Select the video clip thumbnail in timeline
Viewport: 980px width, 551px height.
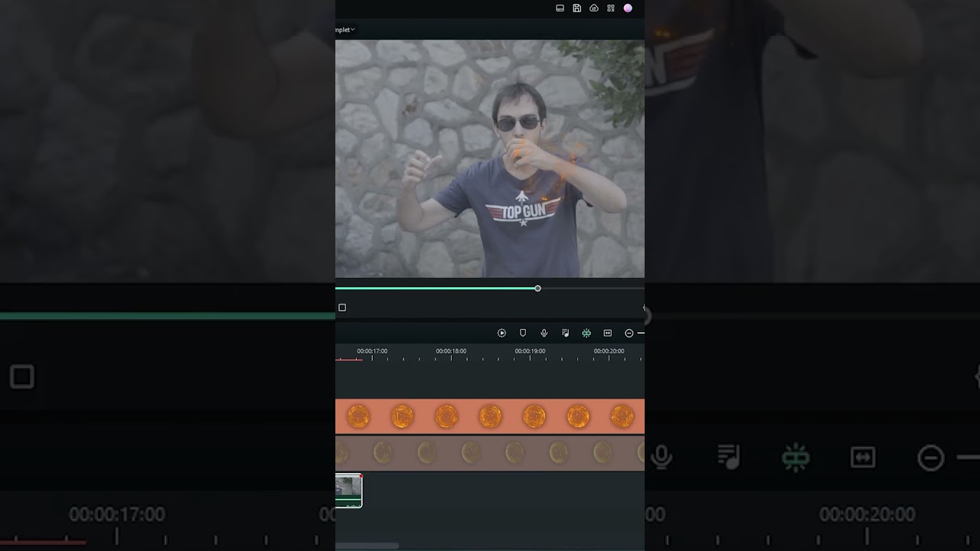pyautogui.click(x=348, y=491)
